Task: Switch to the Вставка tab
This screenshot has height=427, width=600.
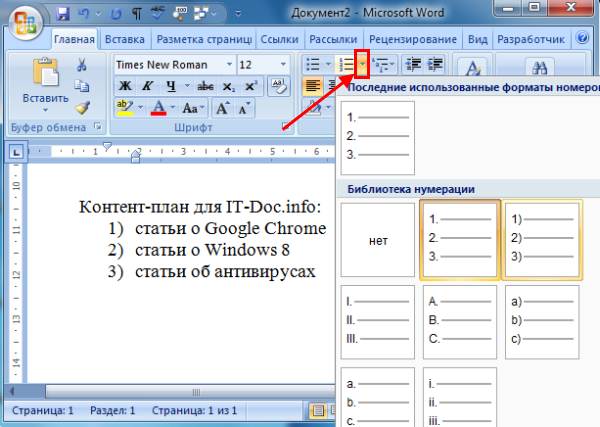Action: pos(125,38)
